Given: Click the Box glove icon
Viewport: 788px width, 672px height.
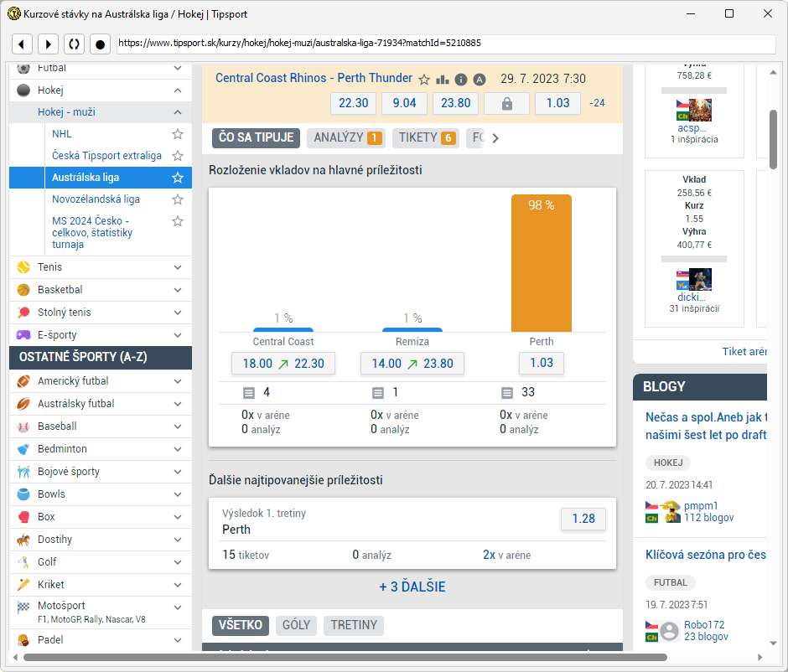Looking at the screenshot, I should pyautogui.click(x=23, y=517).
